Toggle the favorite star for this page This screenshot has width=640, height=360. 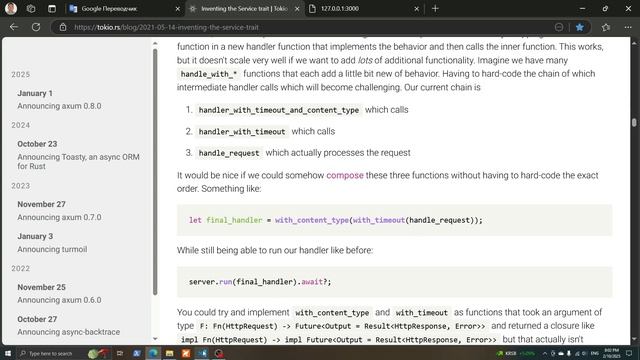[x=580, y=27]
